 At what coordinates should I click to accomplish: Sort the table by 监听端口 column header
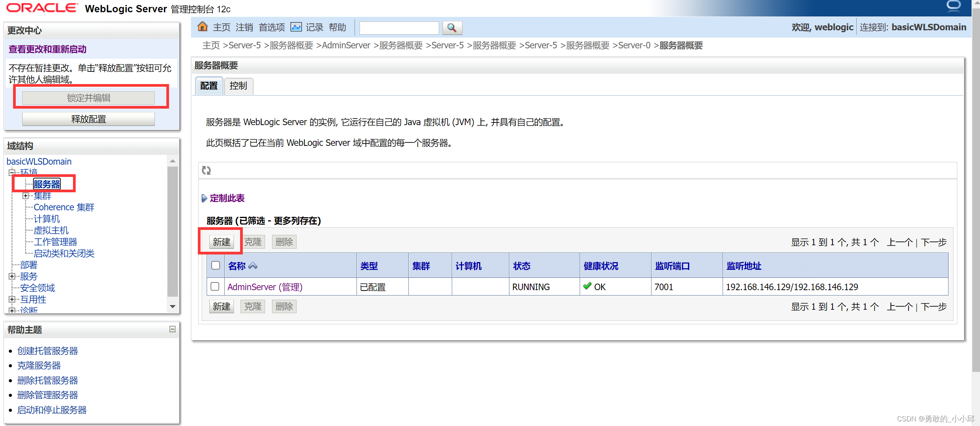coord(672,266)
